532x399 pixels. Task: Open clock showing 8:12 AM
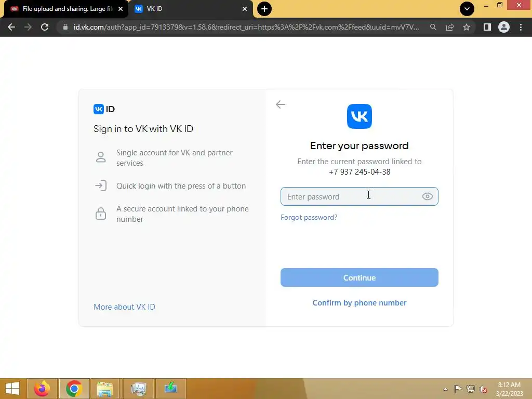click(509, 389)
